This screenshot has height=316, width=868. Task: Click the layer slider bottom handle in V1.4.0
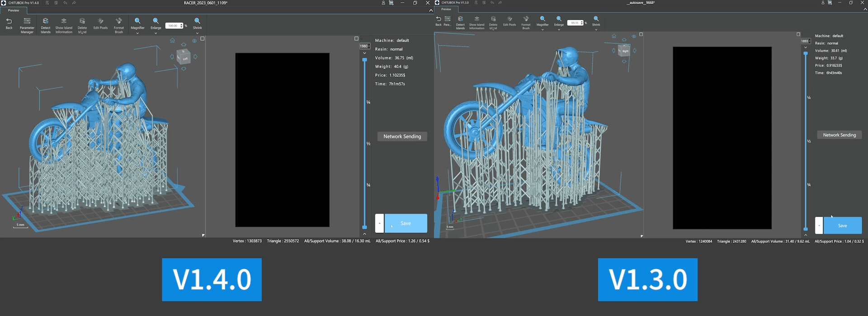coord(365,227)
